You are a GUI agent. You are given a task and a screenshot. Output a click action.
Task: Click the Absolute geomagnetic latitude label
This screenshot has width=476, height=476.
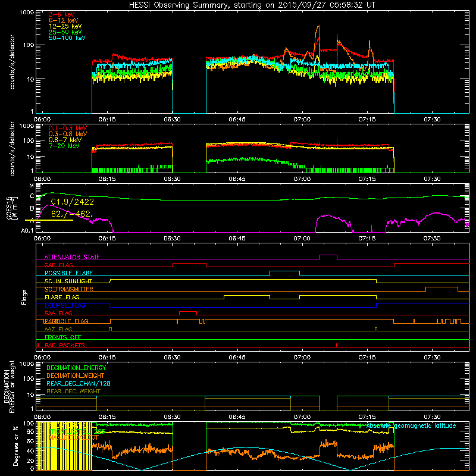(x=411, y=426)
